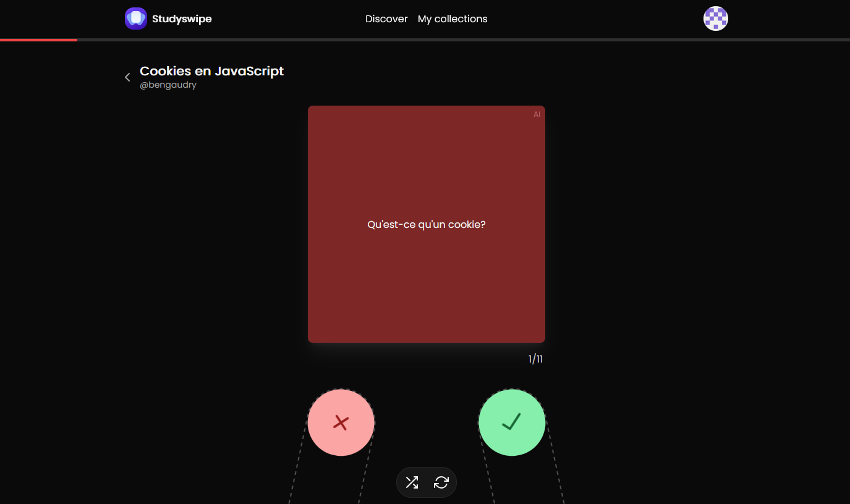The height and width of the screenshot is (504, 850).
Task: Visit the @bengaudry profile link
Action: (x=169, y=85)
